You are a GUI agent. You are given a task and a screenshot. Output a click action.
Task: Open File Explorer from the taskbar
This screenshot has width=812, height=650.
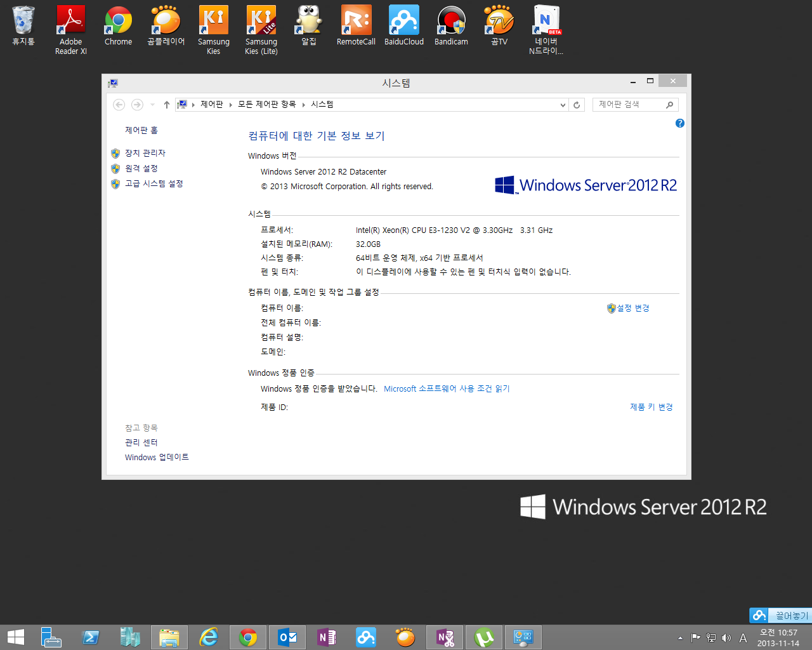tap(169, 637)
